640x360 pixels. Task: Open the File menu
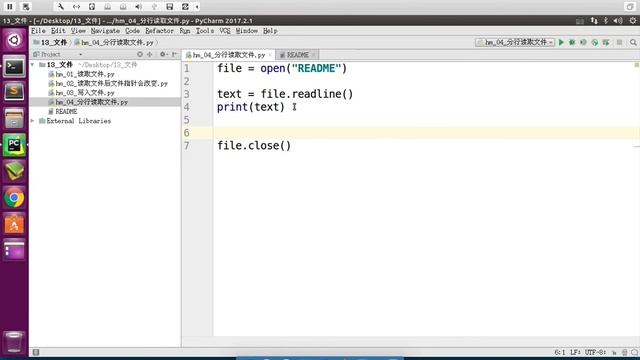[38, 31]
